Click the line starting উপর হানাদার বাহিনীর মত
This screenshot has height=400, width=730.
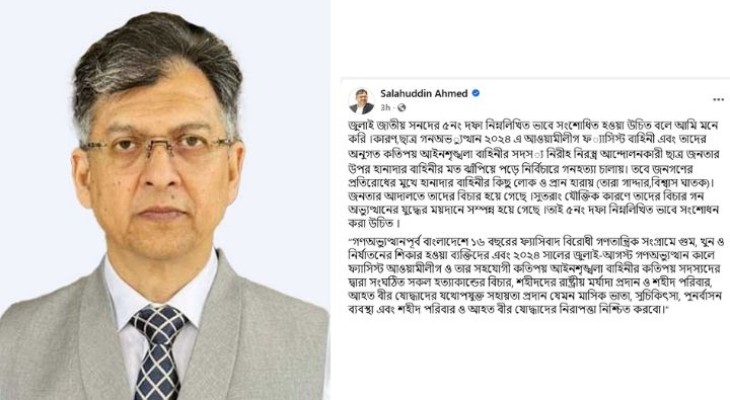point(520,168)
